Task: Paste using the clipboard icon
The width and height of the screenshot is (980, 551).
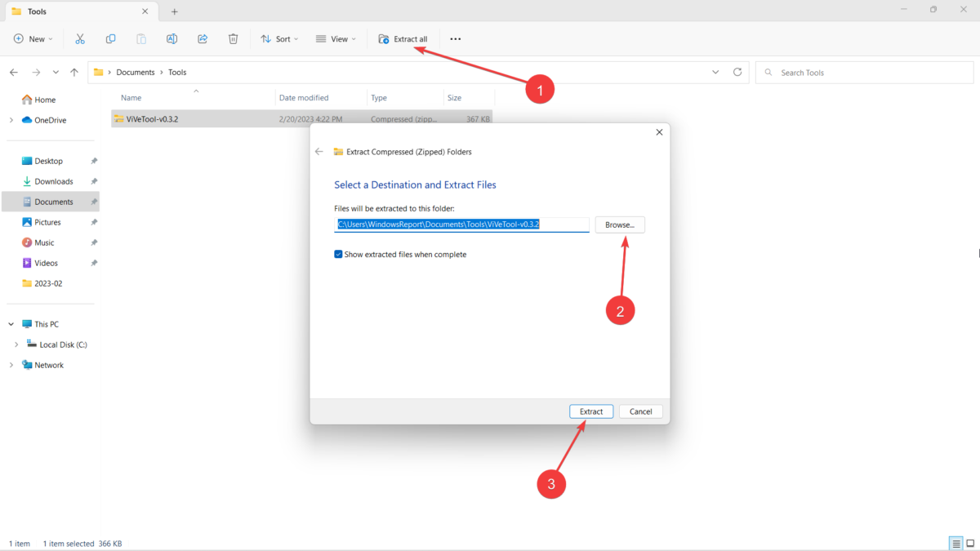Action: coord(140,38)
